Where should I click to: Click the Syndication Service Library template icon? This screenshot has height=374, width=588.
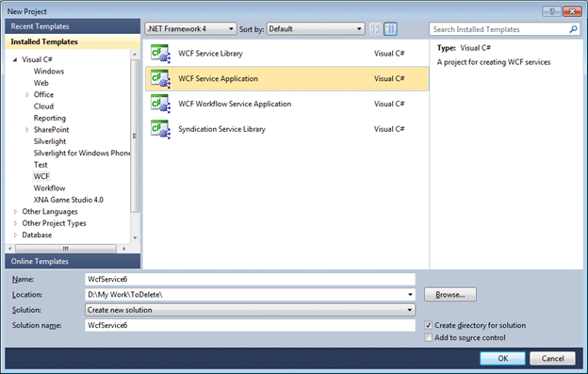[x=160, y=129]
